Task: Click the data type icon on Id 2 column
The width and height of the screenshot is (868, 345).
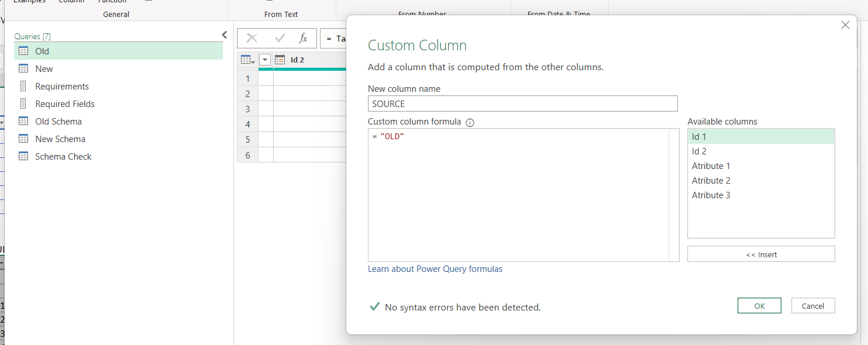Action: [x=280, y=60]
